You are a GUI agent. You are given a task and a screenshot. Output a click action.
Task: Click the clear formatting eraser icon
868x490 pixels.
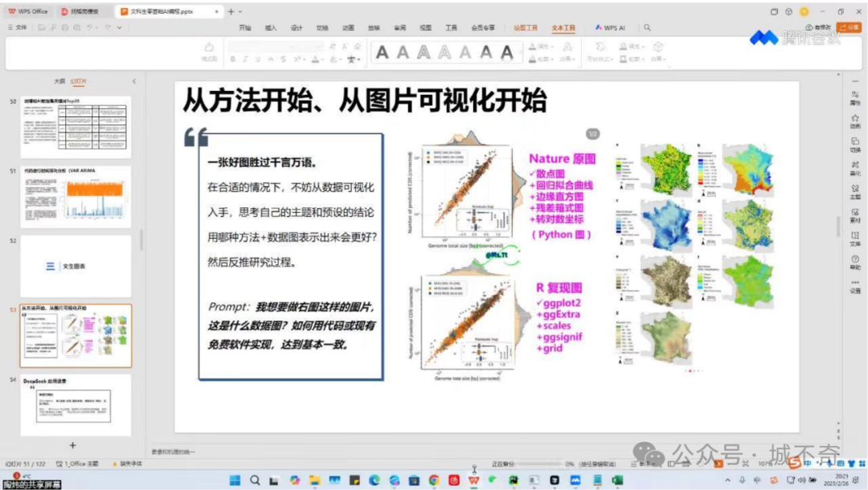pos(357,47)
